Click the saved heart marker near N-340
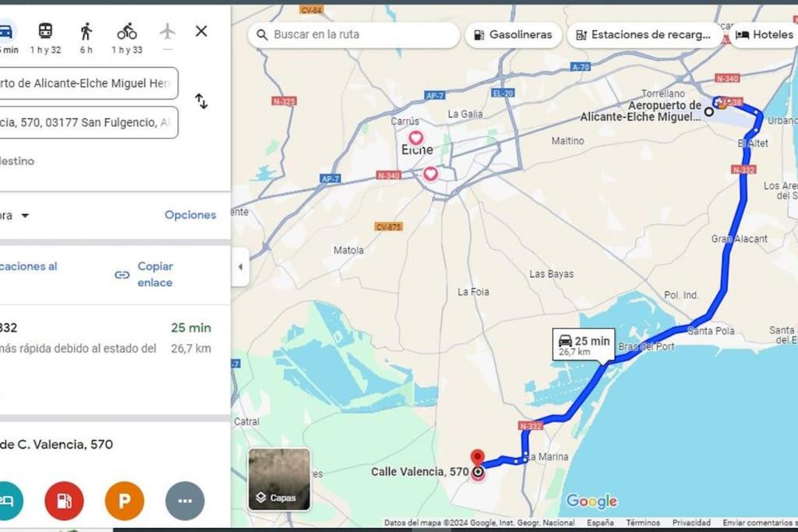Image resolution: width=798 pixels, height=532 pixels. pos(430,174)
